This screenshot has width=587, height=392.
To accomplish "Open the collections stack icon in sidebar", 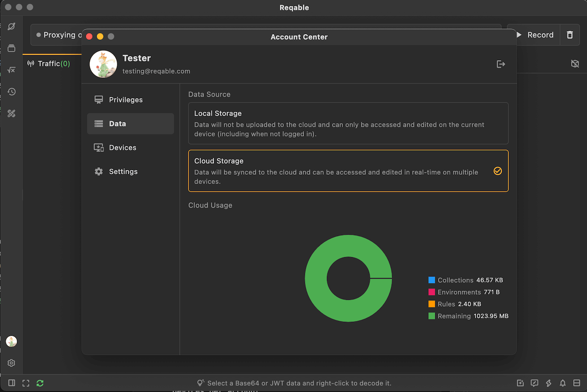I will pos(11,48).
